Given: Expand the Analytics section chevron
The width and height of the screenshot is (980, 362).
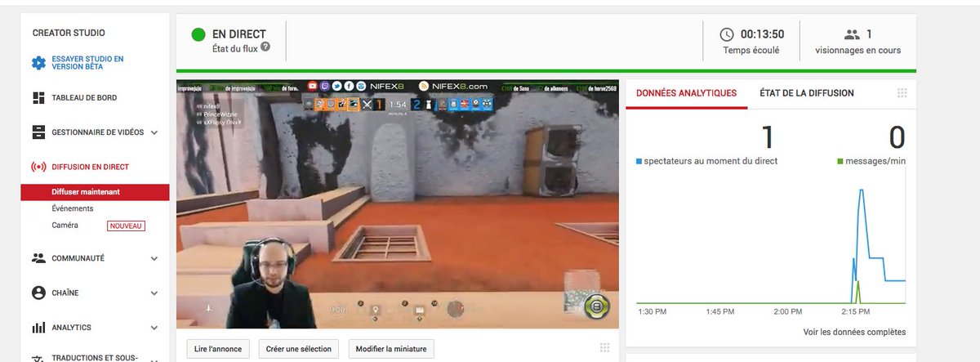Looking at the screenshot, I should tap(154, 328).
